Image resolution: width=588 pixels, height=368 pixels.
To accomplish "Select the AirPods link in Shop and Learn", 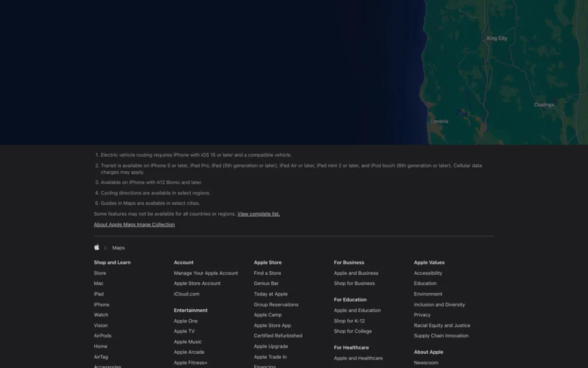I will click(x=103, y=336).
